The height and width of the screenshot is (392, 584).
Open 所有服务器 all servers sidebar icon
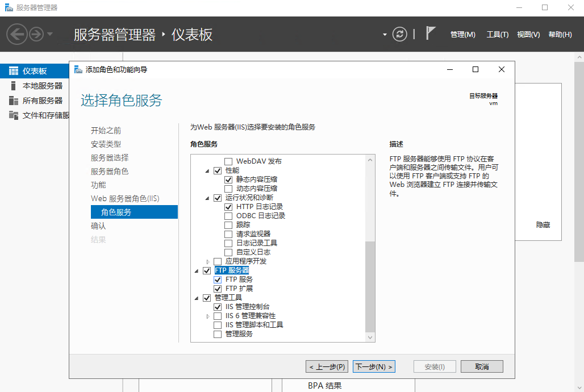click(14, 101)
